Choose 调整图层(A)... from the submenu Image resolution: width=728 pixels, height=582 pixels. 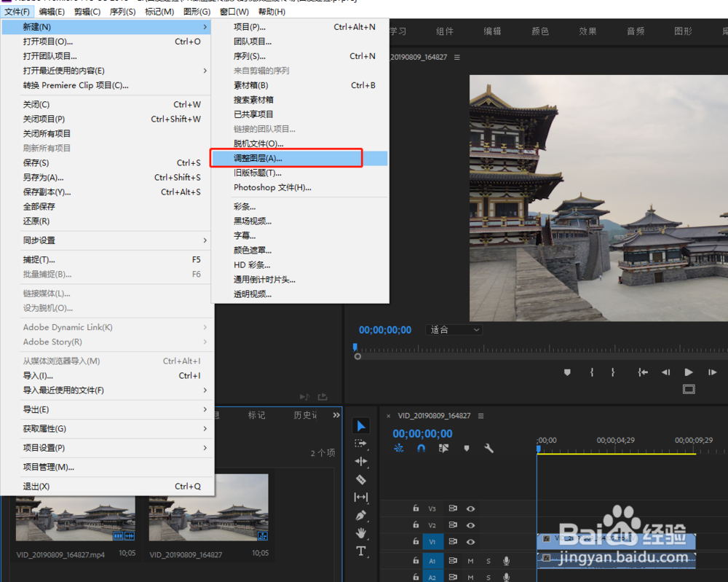coord(299,158)
